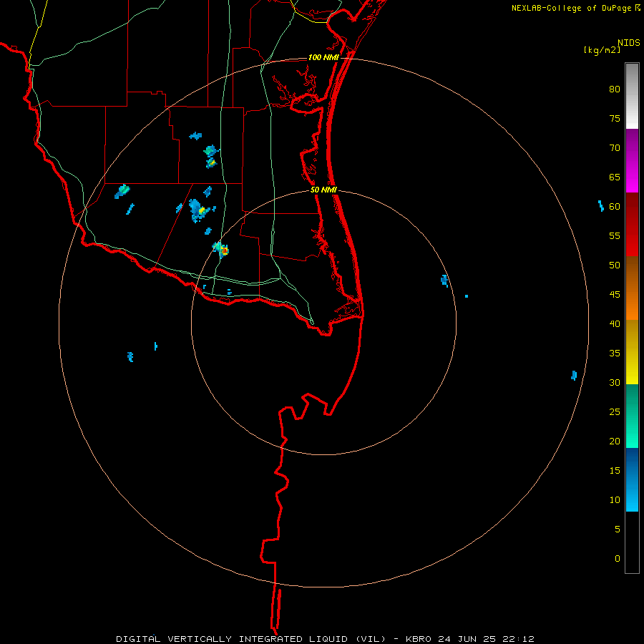Click the Digital Vertically Integrated Liquid title caption
The height and width of the screenshot is (644, 644).
coord(325,639)
